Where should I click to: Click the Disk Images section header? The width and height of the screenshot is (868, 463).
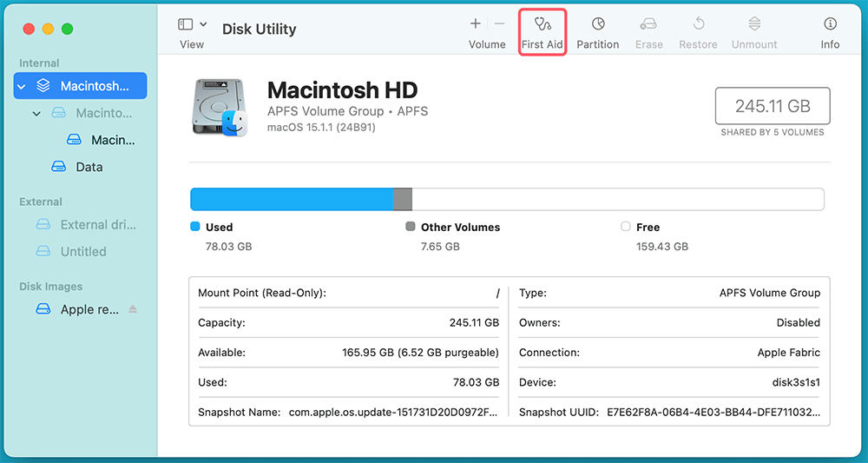pos(51,287)
